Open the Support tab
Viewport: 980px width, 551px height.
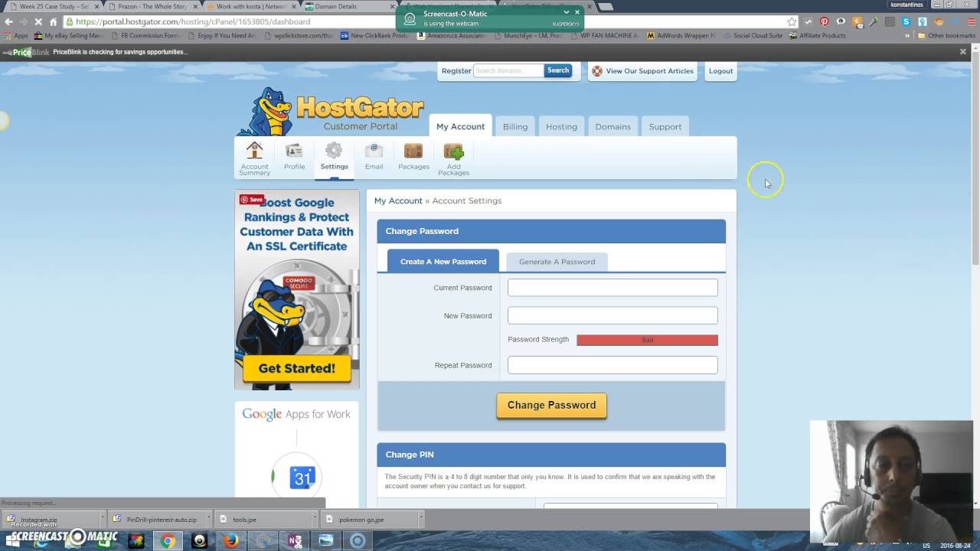tap(665, 126)
